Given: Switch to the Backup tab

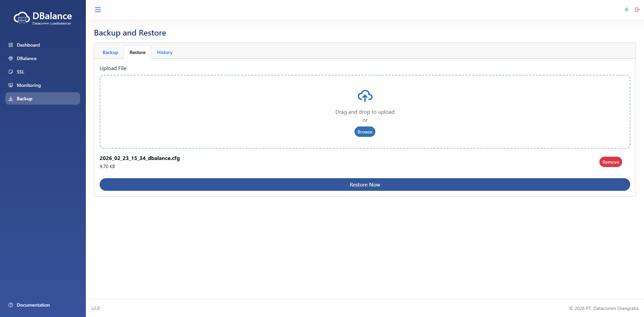Looking at the screenshot, I should pos(110,52).
